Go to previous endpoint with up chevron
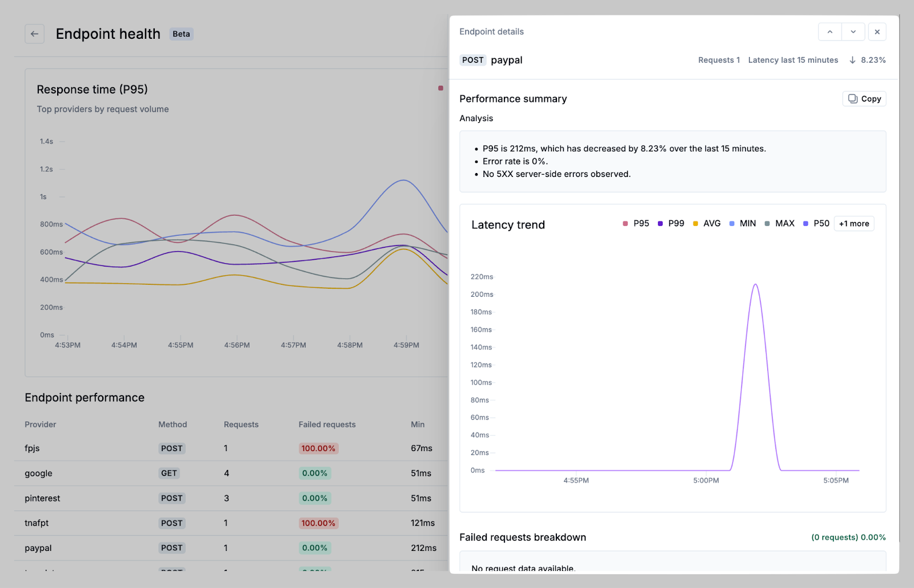The image size is (914, 588). click(829, 32)
